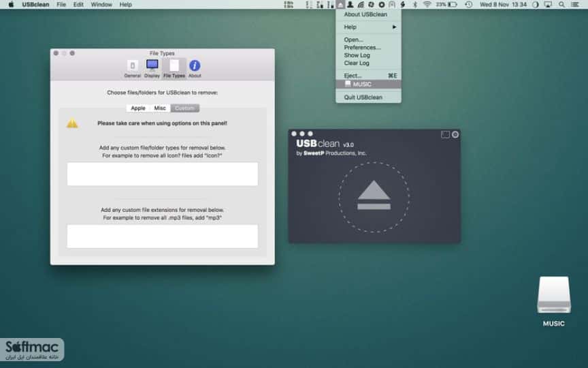Click the date and time in menu bar
This screenshot has width=588, height=368.
[503, 5]
